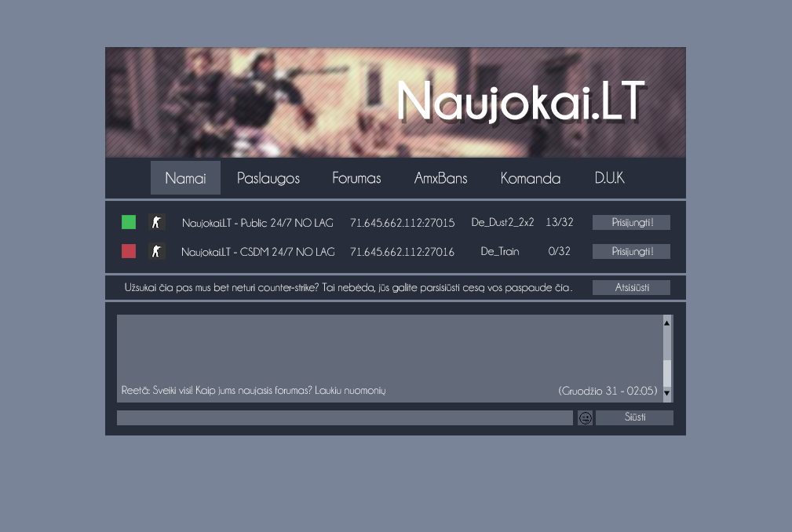Click the Naujokai.LT banner logo
This screenshot has width=792, height=532.
[x=520, y=101]
